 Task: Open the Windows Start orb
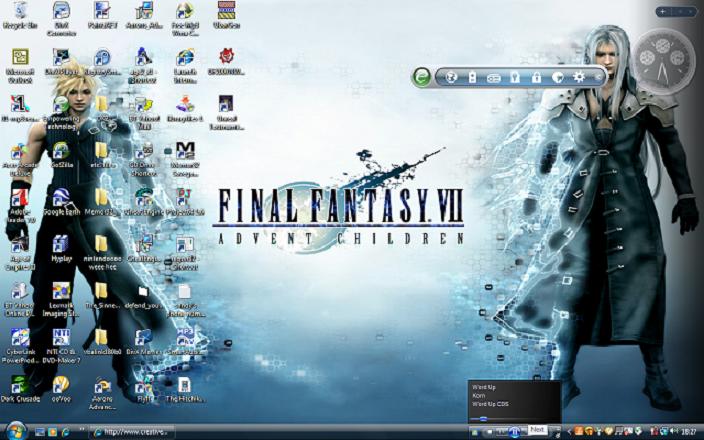coord(16,431)
